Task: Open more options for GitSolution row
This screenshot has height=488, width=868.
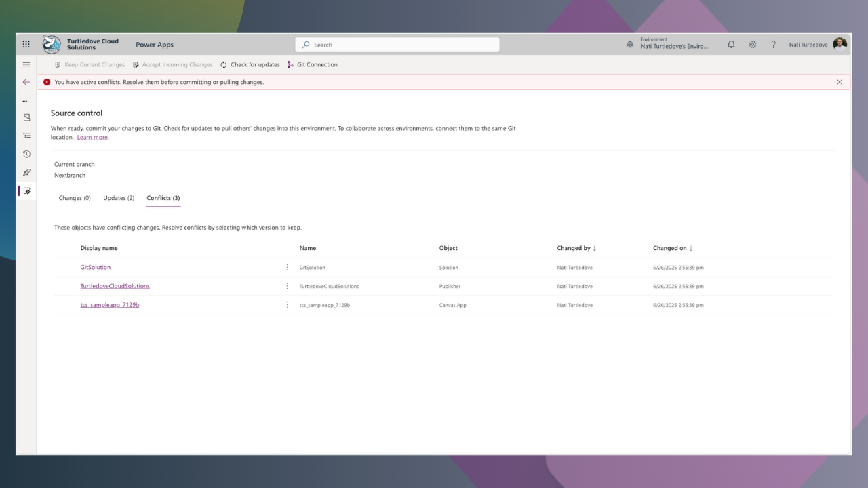Action: [x=288, y=267]
